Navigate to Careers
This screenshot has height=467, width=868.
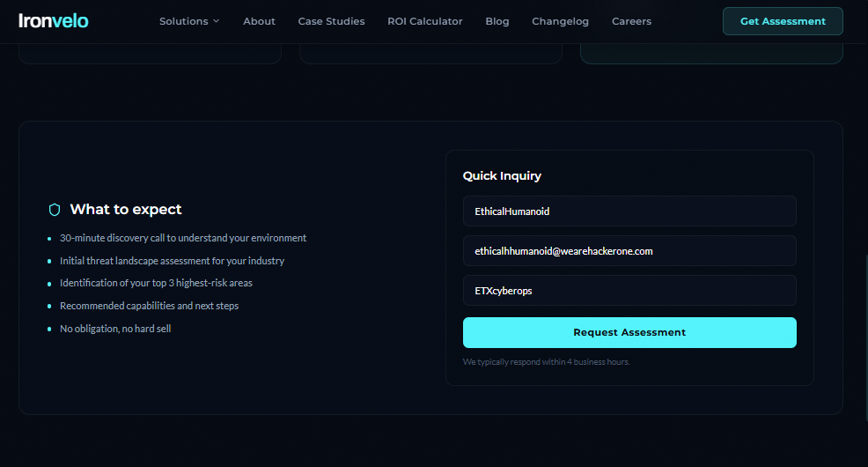tap(631, 21)
